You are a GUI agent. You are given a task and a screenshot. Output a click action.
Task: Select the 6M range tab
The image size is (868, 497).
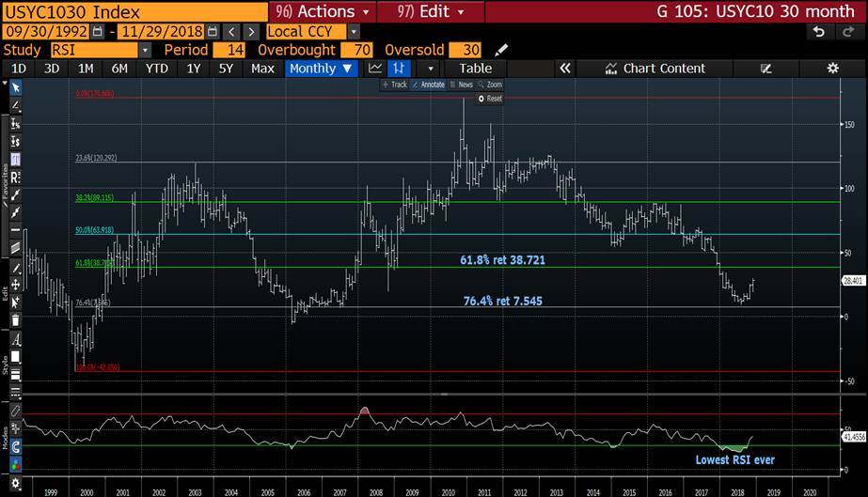pos(119,69)
